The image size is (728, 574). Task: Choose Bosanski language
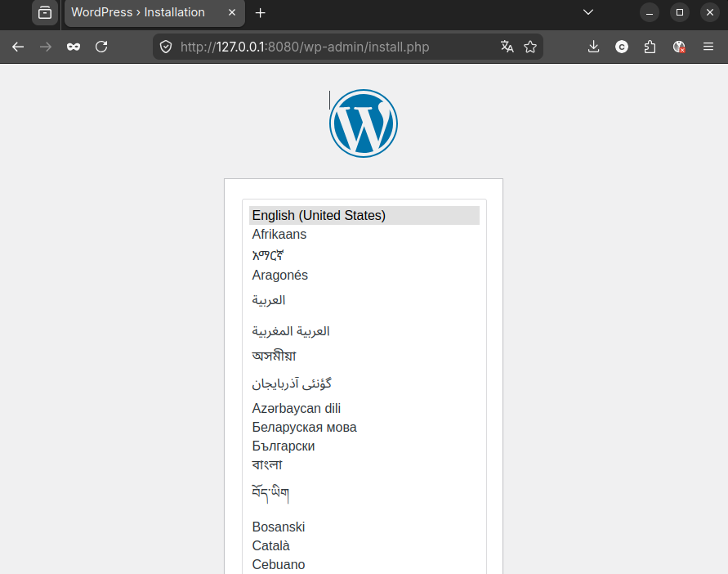pos(364,527)
